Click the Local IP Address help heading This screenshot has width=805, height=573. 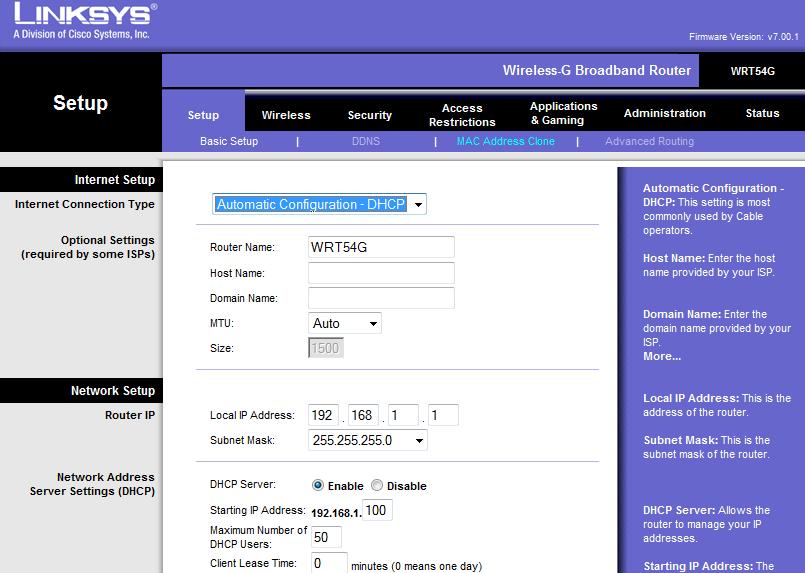pos(691,398)
